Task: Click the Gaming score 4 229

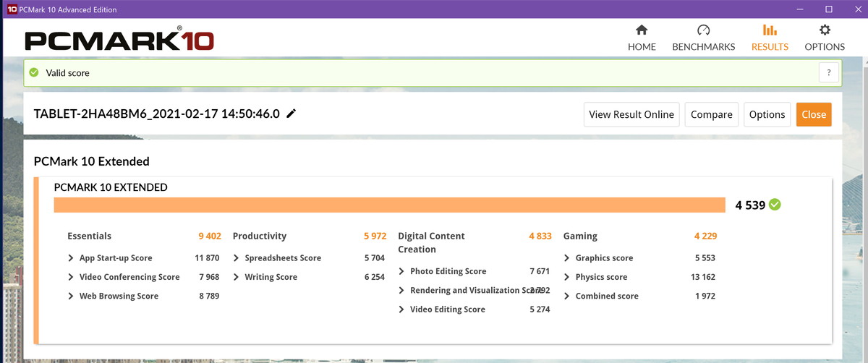Action: click(x=705, y=236)
